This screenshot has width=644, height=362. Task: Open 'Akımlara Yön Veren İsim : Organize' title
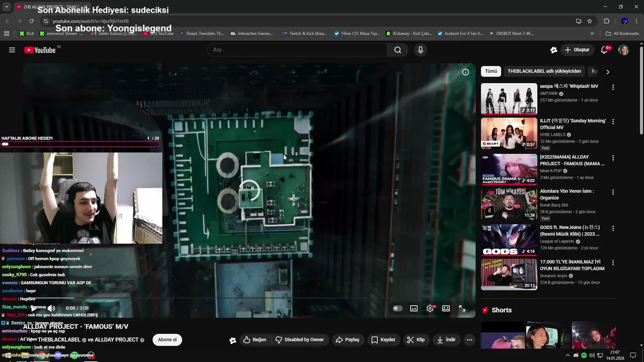[x=567, y=195]
